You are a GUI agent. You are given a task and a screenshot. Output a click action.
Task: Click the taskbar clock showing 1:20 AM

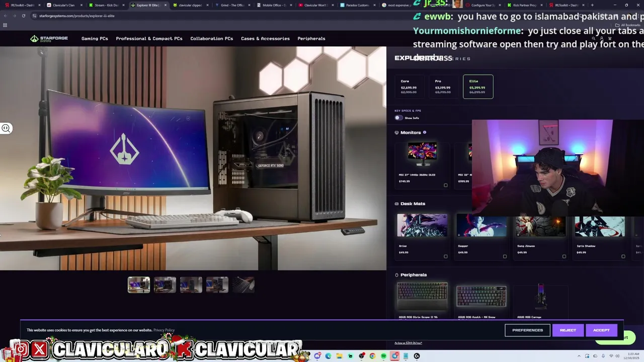[631, 356]
